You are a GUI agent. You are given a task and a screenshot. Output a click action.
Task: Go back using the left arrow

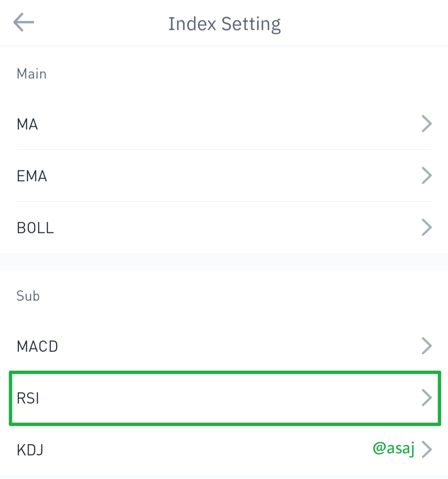click(x=24, y=22)
